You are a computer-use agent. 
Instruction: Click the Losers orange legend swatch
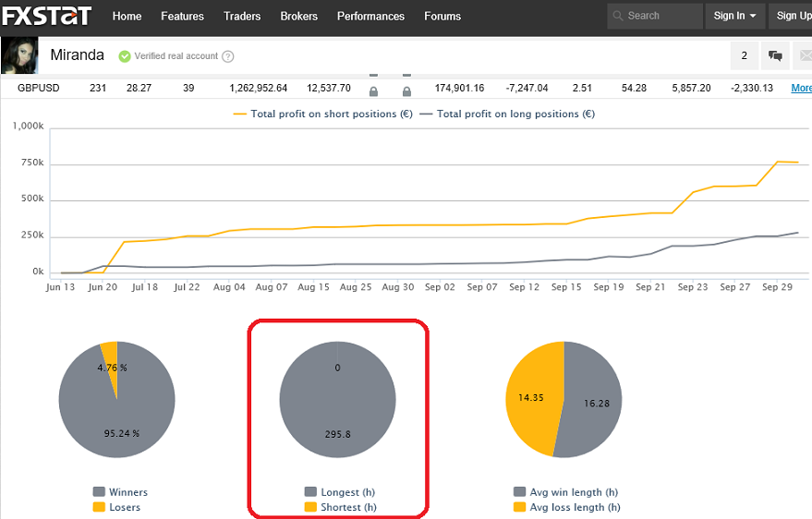tap(99, 507)
